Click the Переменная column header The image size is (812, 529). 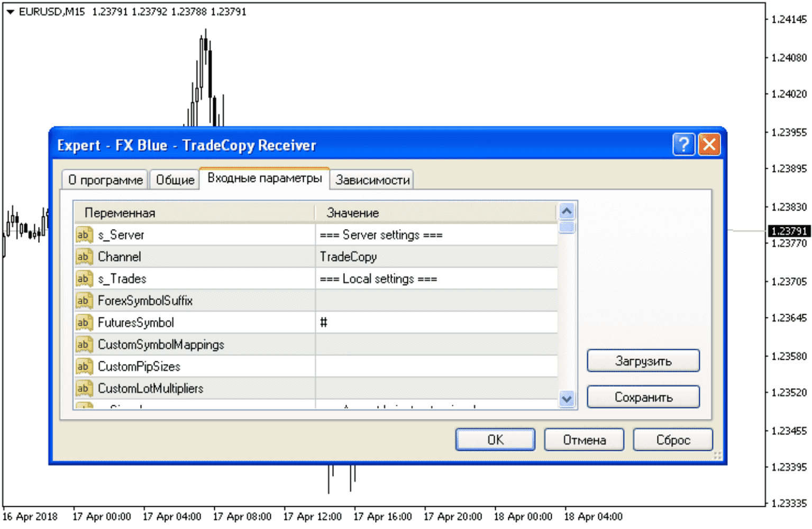tap(194, 213)
